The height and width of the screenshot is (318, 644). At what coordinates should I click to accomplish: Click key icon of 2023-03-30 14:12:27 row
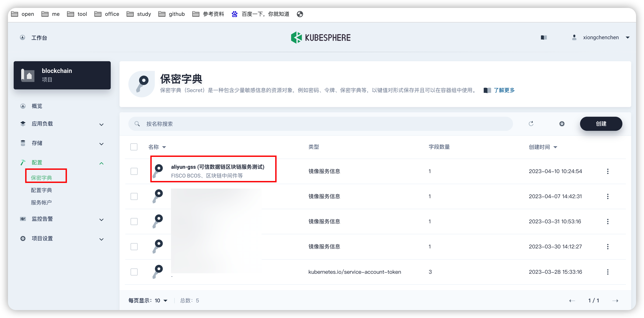click(158, 246)
